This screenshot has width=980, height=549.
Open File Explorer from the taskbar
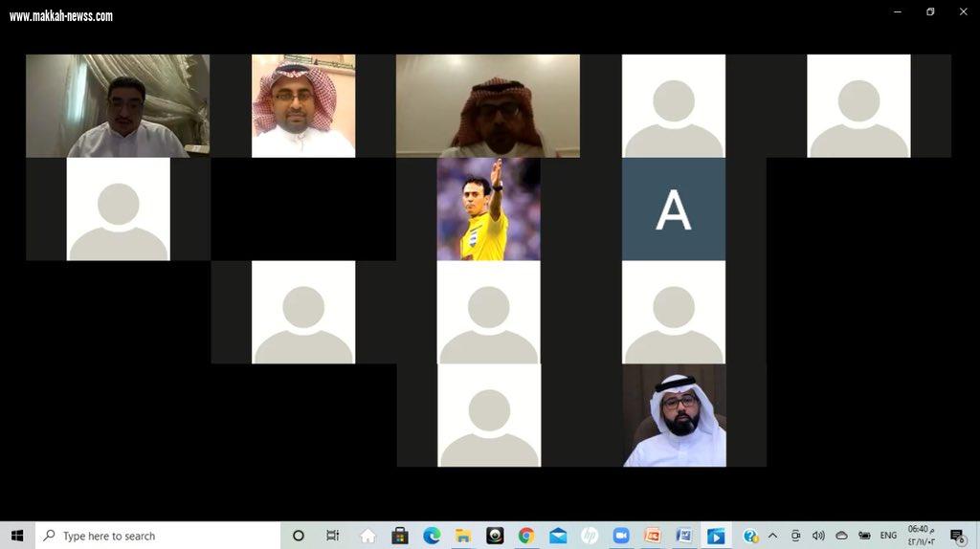click(463, 536)
